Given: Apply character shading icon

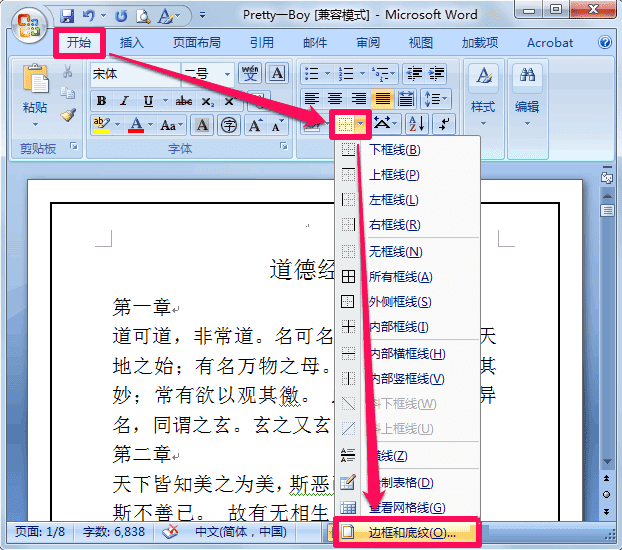Looking at the screenshot, I should (202, 125).
